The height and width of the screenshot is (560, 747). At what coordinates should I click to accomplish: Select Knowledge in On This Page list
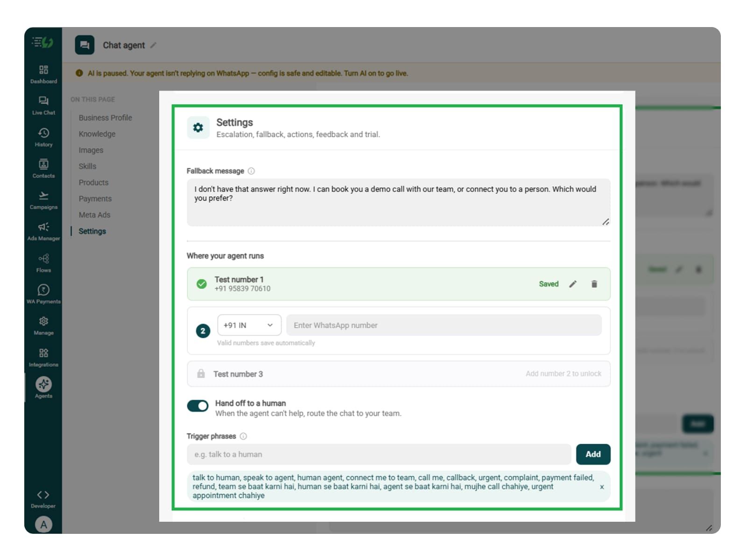97,134
